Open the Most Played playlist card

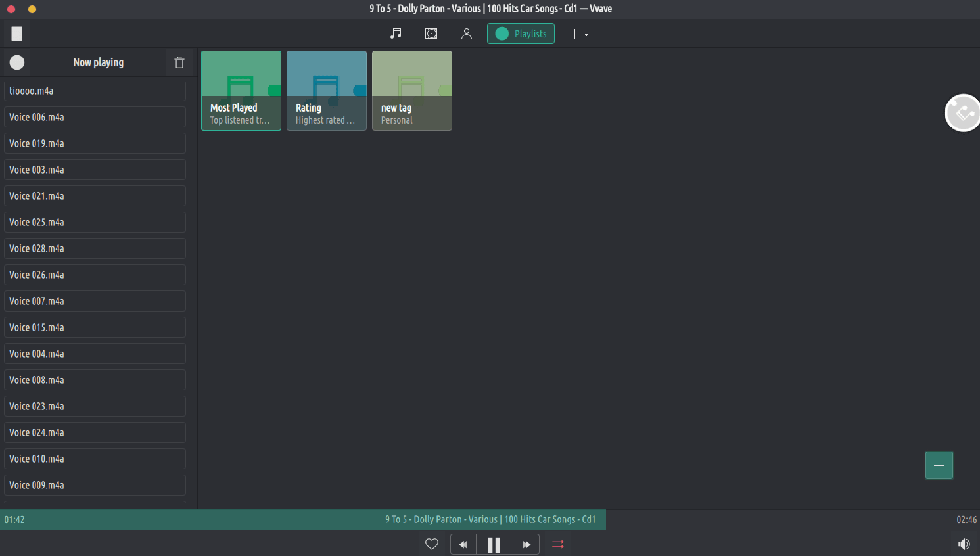[241, 91]
